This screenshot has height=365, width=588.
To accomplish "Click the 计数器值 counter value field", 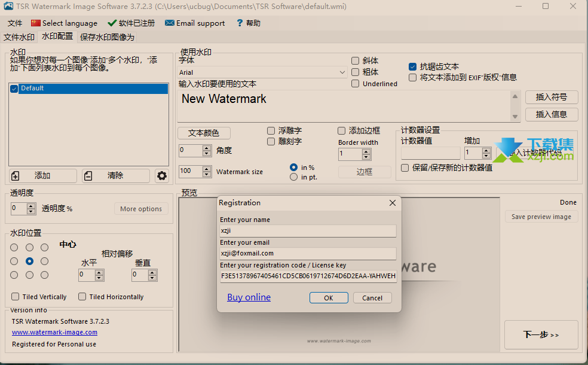I will [x=430, y=153].
